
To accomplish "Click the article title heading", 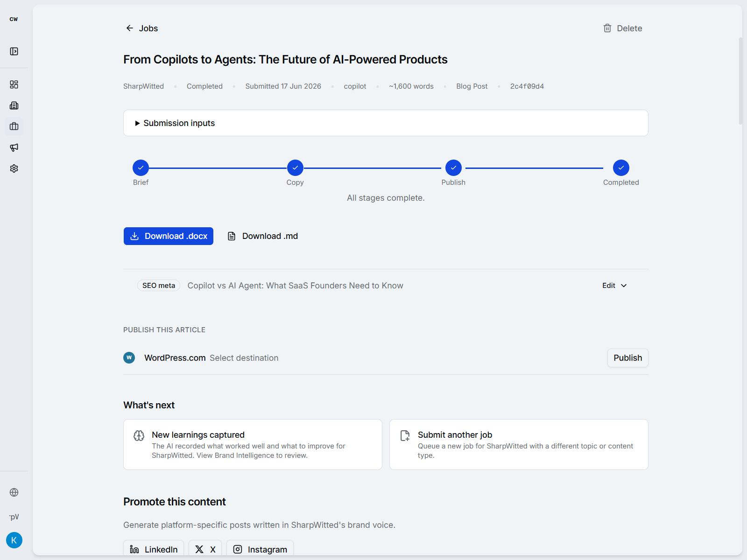I will click(x=285, y=59).
